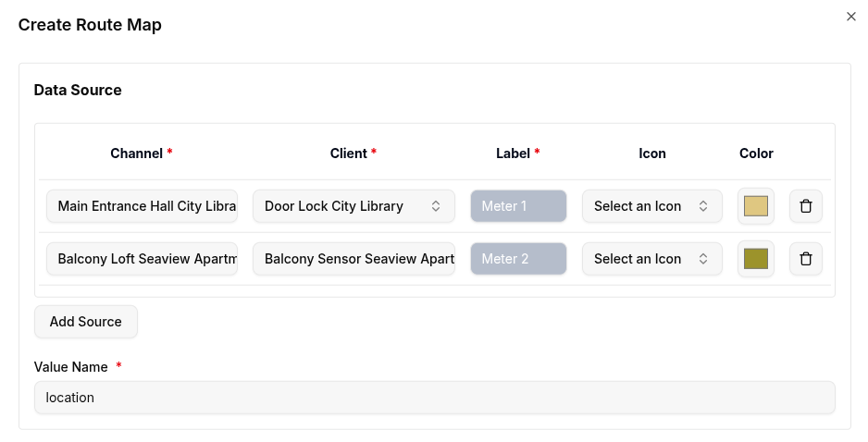Screen dimensions: 868x442
Task: Close the Create Route Map dialog
Action: (x=851, y=17)
